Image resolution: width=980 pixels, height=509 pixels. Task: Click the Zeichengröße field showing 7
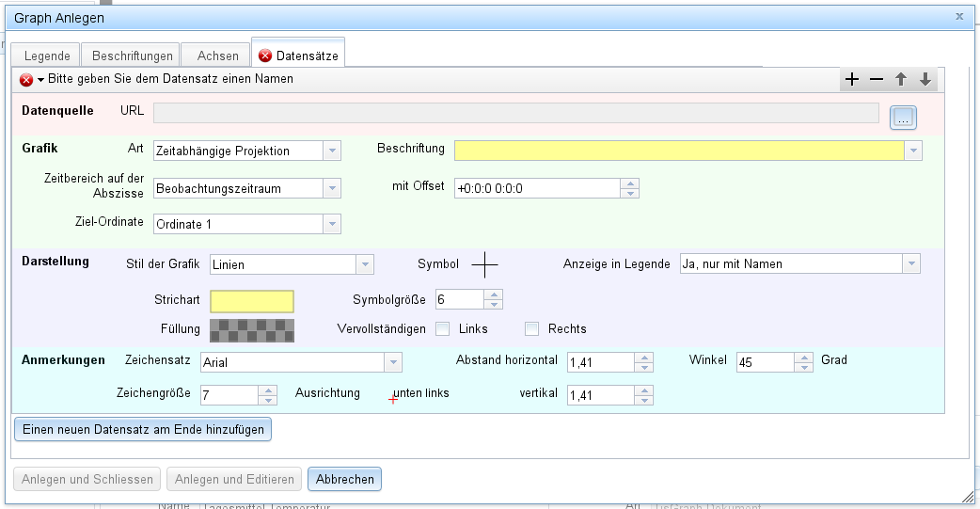(229, 395)
